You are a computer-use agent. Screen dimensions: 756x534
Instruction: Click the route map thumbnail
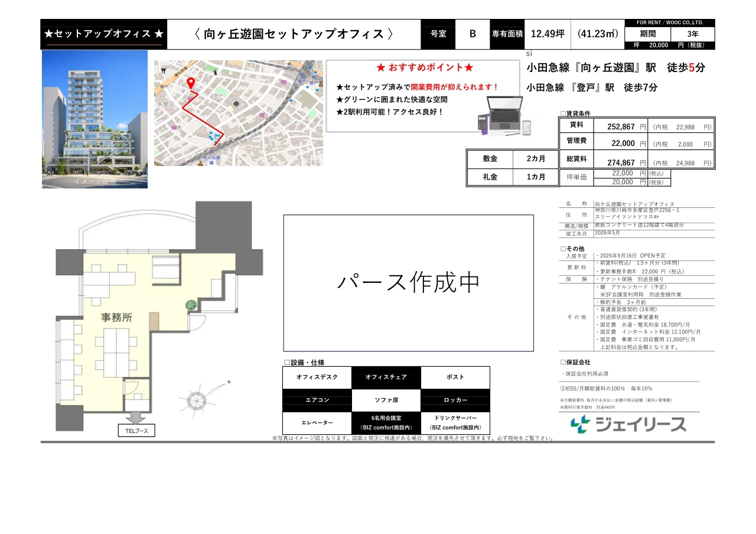point(239,113)
